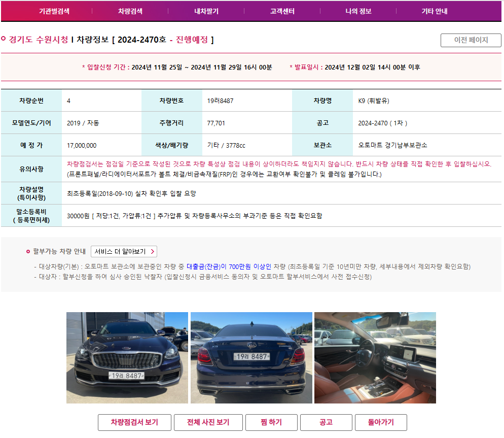Open the interior car photo
The height and width of the screenshot is (438, 504).
pyautogui.click(x=375, y=357)
